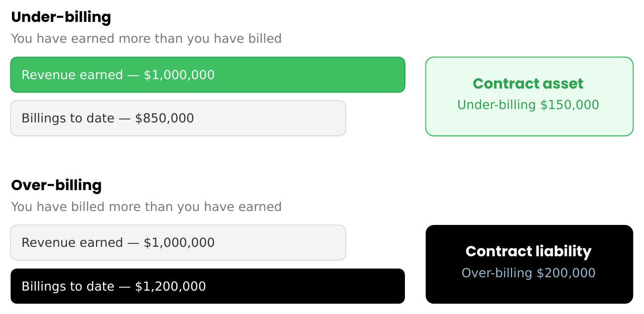Click the grey Revenue earned bar under Over-billing
The height and width of the screenshot is (314, 644).
178,242
